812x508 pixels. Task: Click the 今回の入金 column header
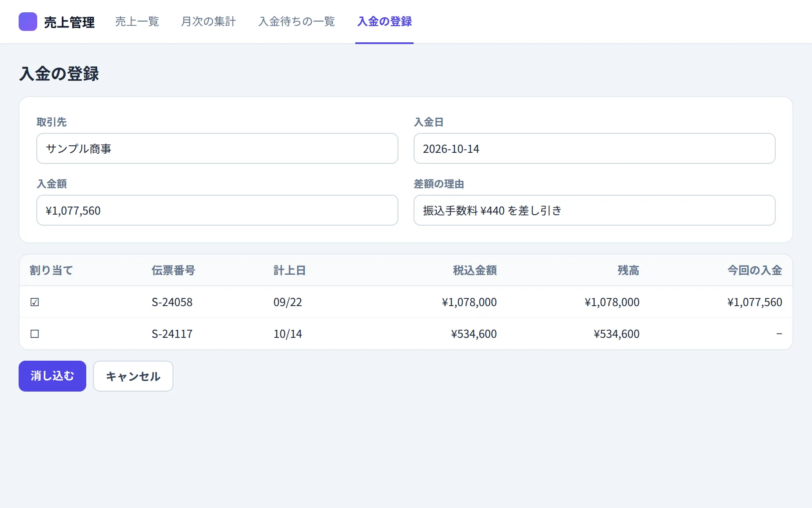[755, 271]
